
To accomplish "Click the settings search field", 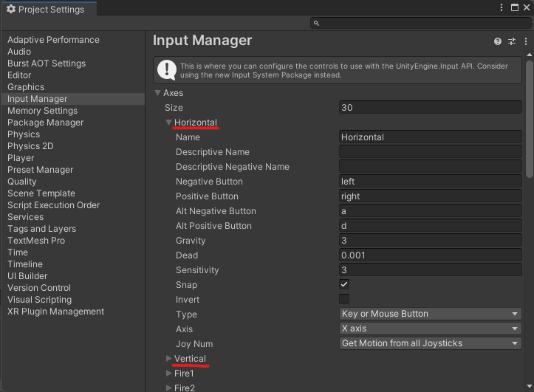I will coord(420,23).
